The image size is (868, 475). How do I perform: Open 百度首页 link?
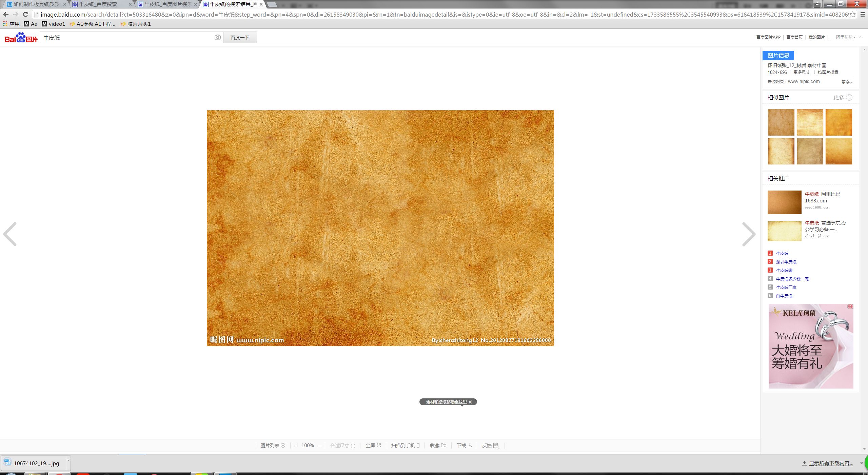click(794, 37)
